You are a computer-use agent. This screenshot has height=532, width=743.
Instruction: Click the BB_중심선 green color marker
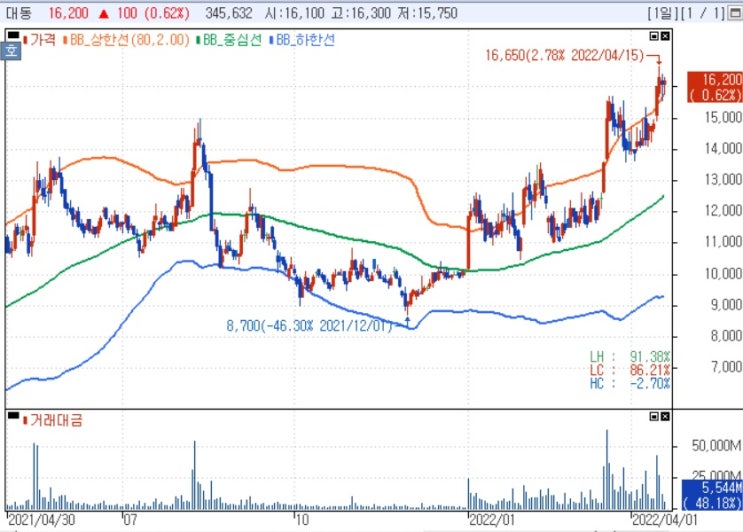pyautogui.click(x=199, y=40)
